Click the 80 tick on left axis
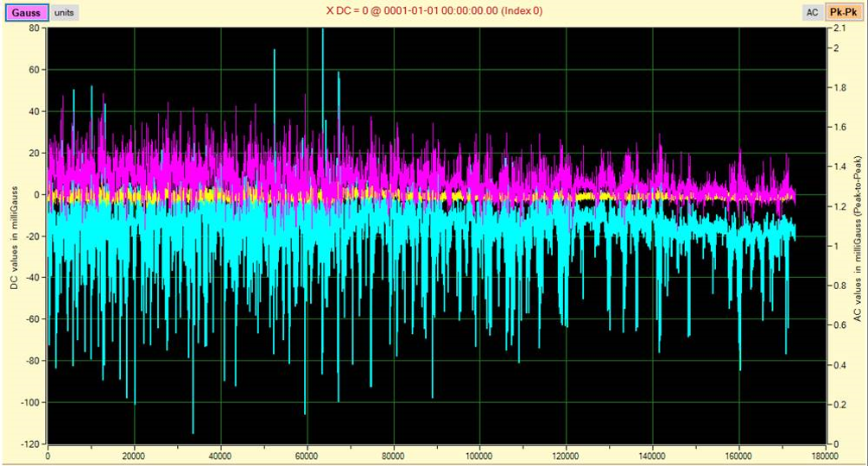This screenshot has width=868, height=466. point(36,28)
